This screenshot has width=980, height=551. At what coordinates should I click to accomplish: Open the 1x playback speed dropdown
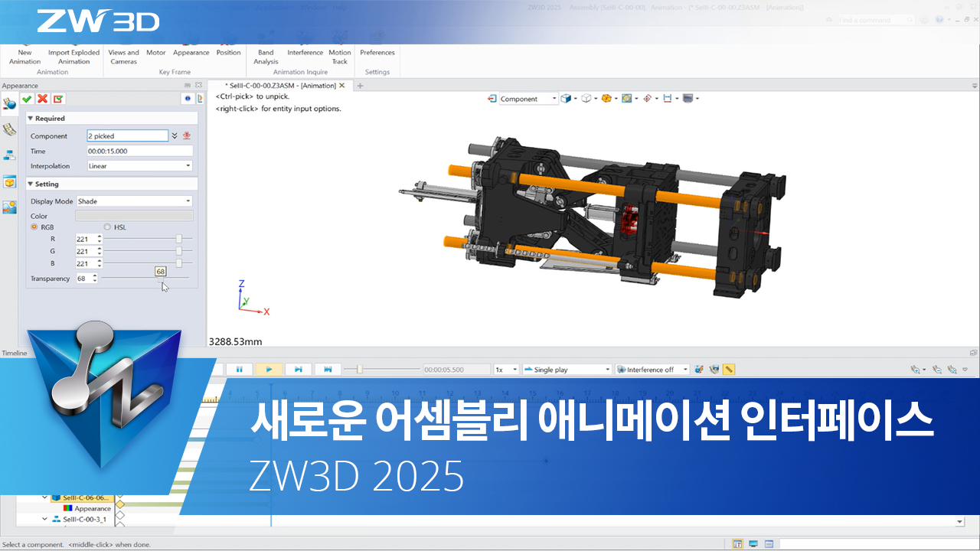pos(506,370)
